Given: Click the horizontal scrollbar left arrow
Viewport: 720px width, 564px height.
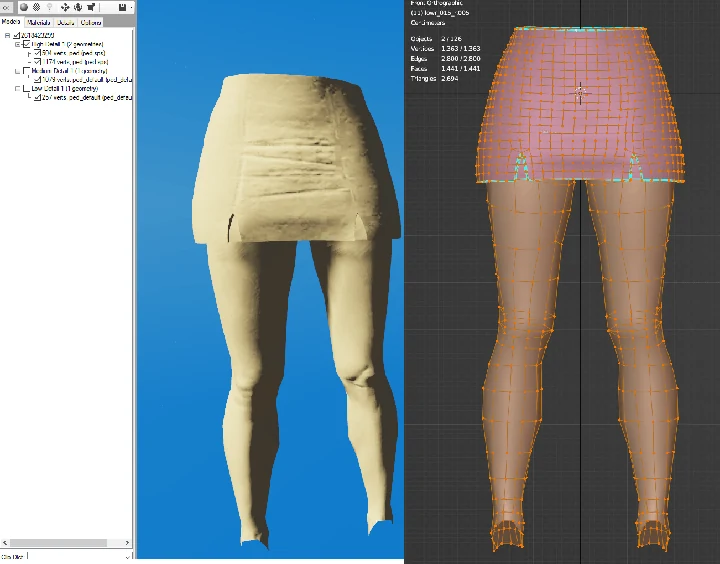Looking at the screenshot, I should pos(4,543).
